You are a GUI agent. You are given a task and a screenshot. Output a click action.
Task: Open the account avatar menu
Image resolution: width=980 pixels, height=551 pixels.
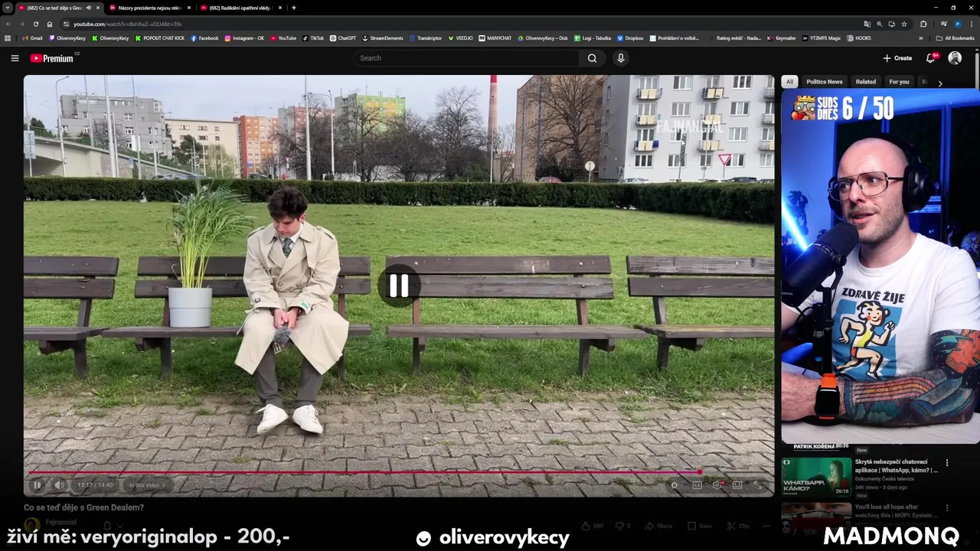click(x=955, y=58)
